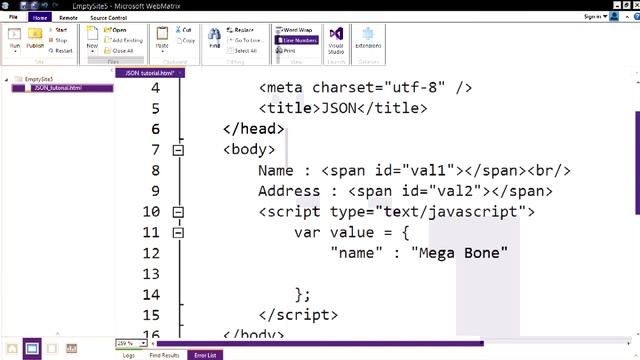The image size is (640, 360).
Task: Click the New file icon
Action: click(92, 34)
